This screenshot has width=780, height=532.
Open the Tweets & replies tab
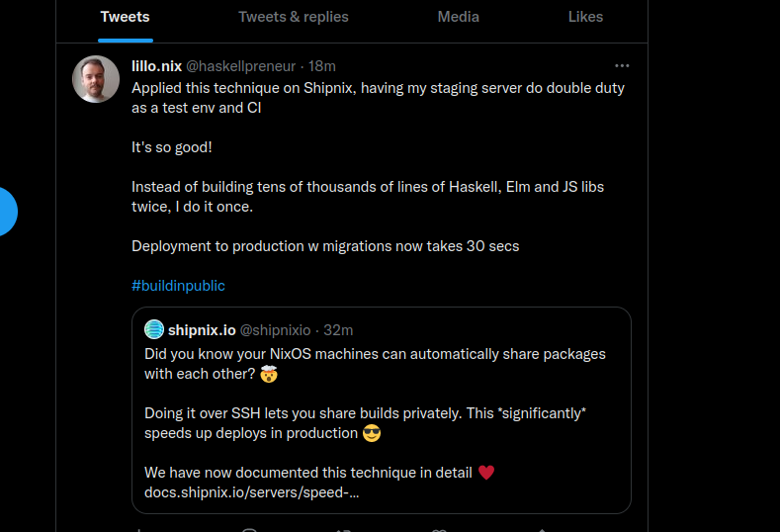pos(293,17)
